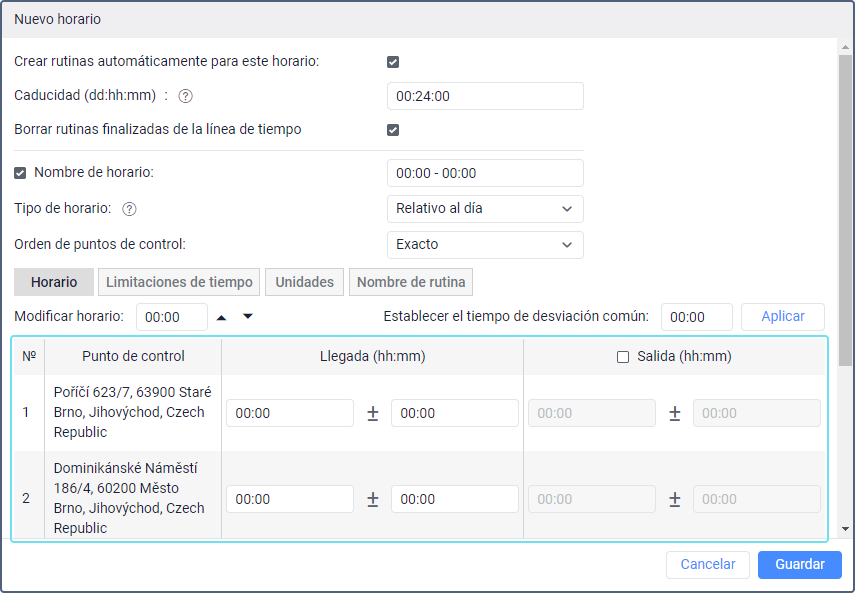Uncheck automatic routine creation checkbox
The height and width of the screenshot is (593, 855).
point(393,62)
